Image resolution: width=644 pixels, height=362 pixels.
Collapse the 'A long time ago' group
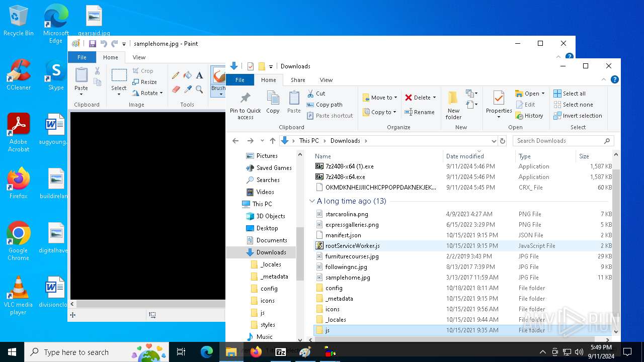tap(312, 201)
